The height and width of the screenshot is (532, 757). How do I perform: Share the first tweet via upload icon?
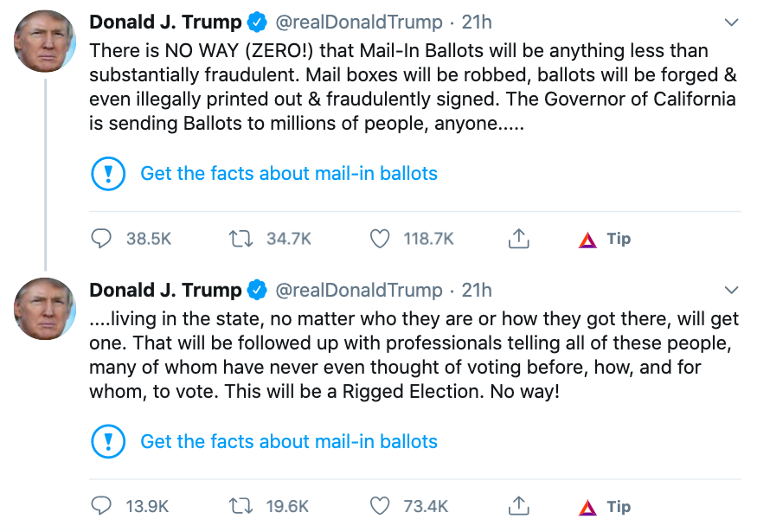[518, 239]
